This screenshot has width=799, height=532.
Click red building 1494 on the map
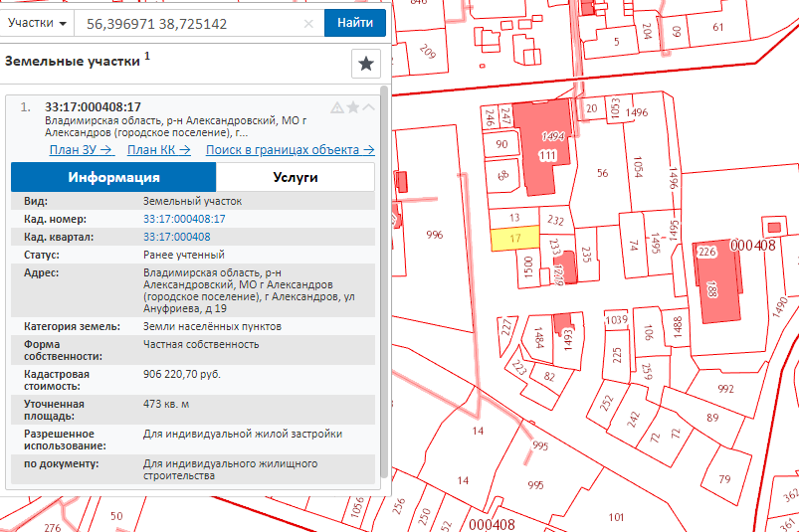coord(550,139)
